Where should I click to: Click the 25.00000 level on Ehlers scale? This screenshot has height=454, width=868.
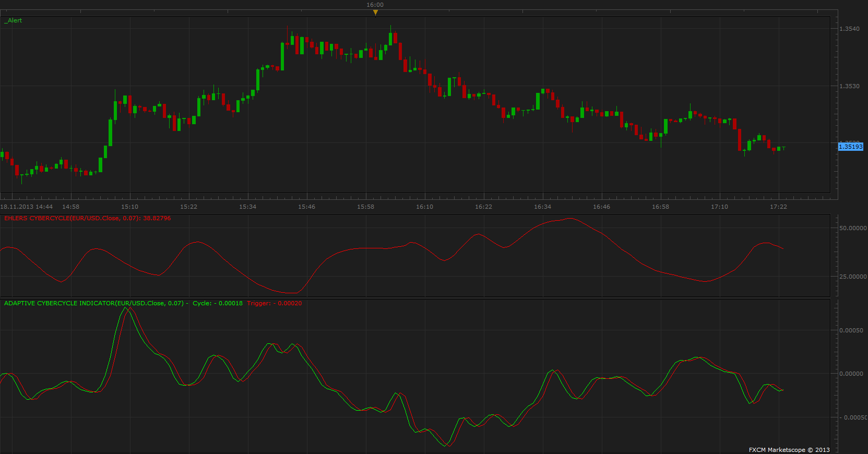(x=853, y=277)
